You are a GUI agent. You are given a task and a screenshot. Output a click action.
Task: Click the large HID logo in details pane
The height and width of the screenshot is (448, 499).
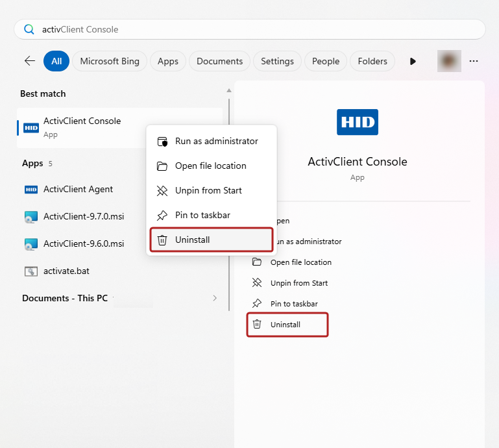(358, 122)
